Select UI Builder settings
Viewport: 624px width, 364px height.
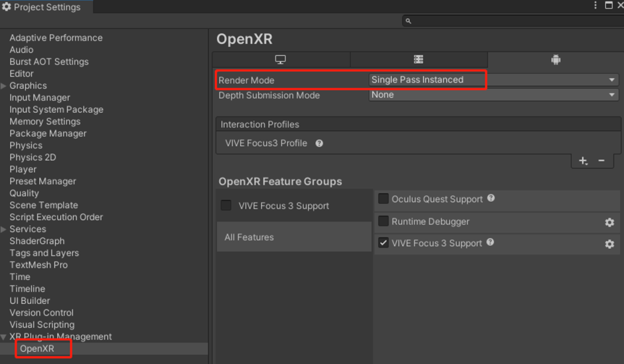click(x=30, y=300)
